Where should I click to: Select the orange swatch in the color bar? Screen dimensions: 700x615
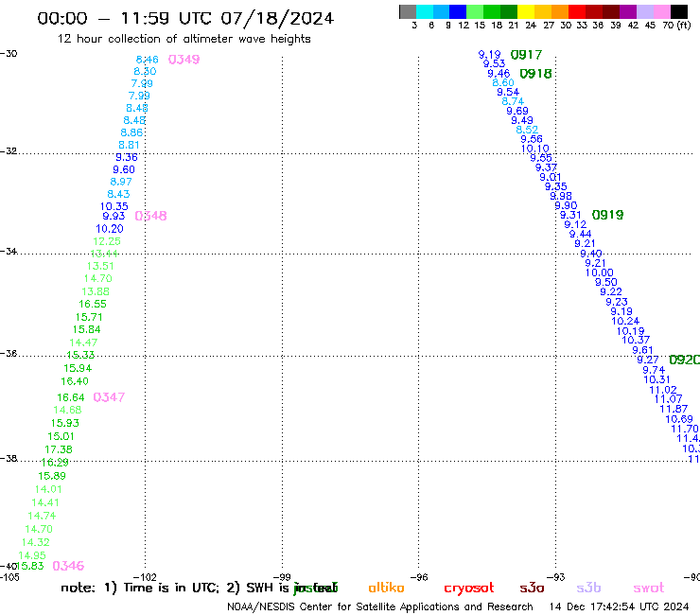pos(560,11)
